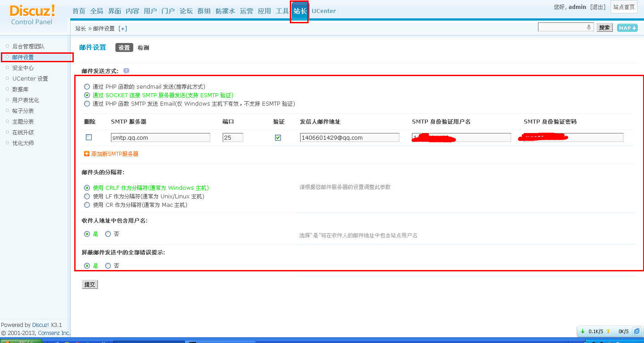Click the 站长 breadcrumb text
Screen dimensions: 644x343
[x=80, y=29]
